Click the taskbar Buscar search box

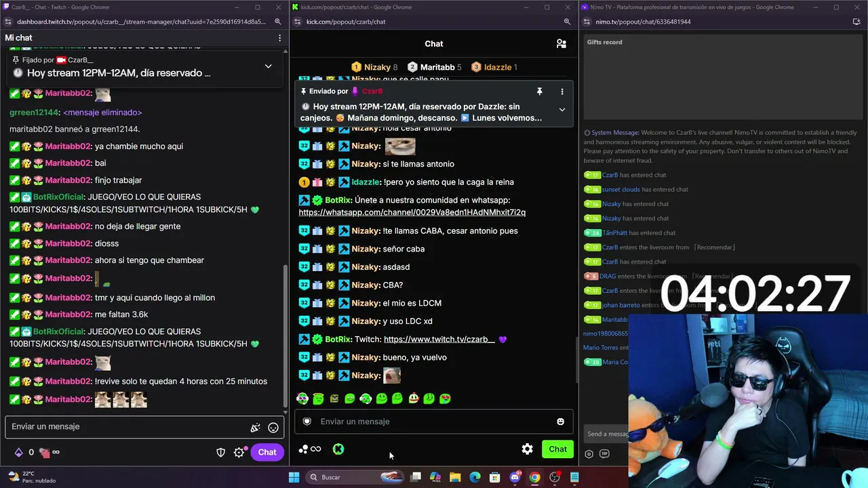(356, 477)
